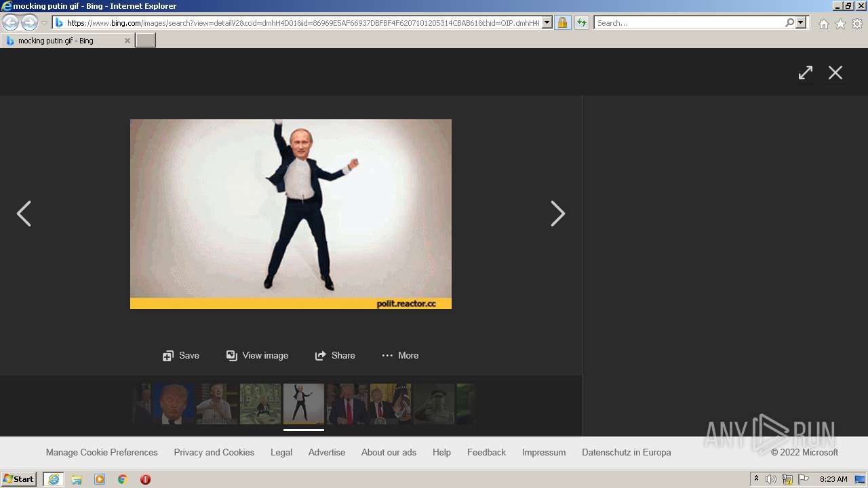Image resolution: width=868 pixels, height=488 pixels.
Task: Select the soldier in uniform thumbnail
Action: point(434,404)
